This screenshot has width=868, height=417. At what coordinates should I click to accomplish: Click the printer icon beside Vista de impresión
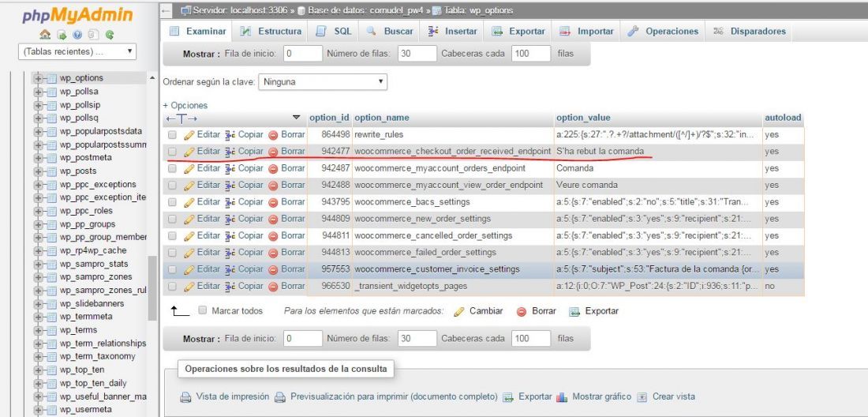click(186, 397)
